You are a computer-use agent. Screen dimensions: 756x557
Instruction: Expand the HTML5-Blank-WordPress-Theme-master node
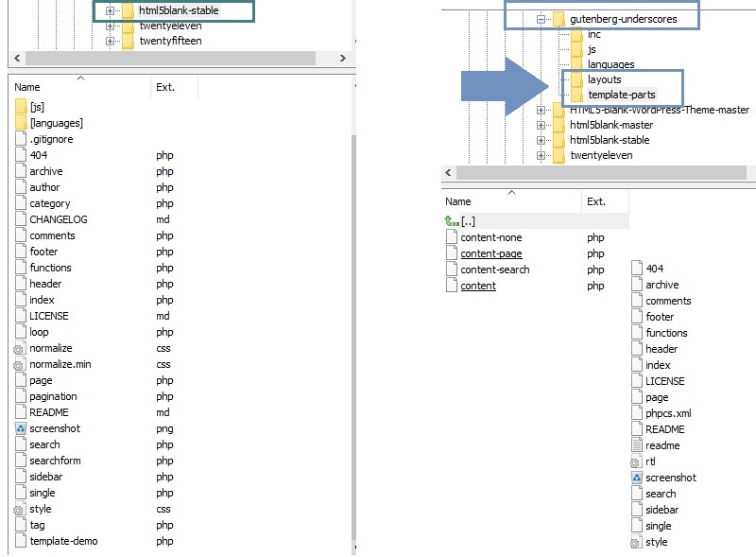(x=541, y=110)
